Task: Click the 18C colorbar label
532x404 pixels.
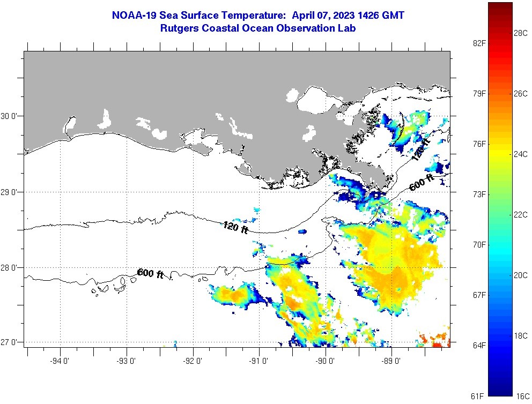Action: pos(521,335)
